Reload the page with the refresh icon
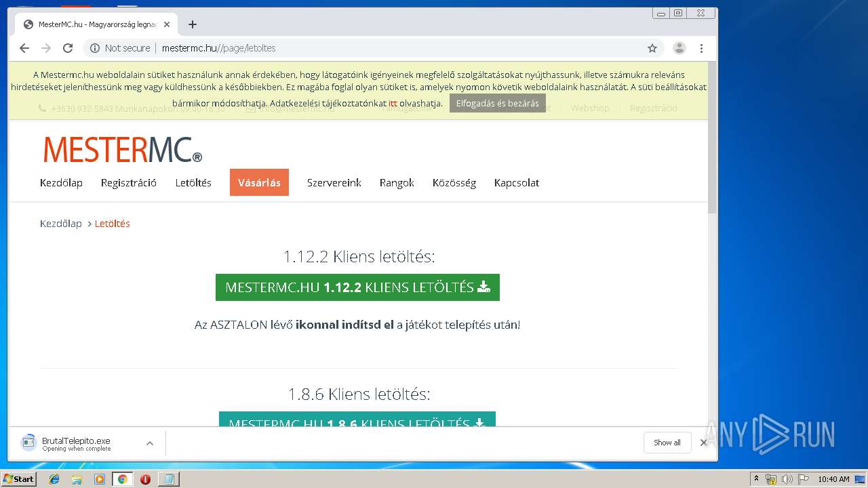This screenshot has height=488, width=868. pyautogui.click(x=68, y=48)
